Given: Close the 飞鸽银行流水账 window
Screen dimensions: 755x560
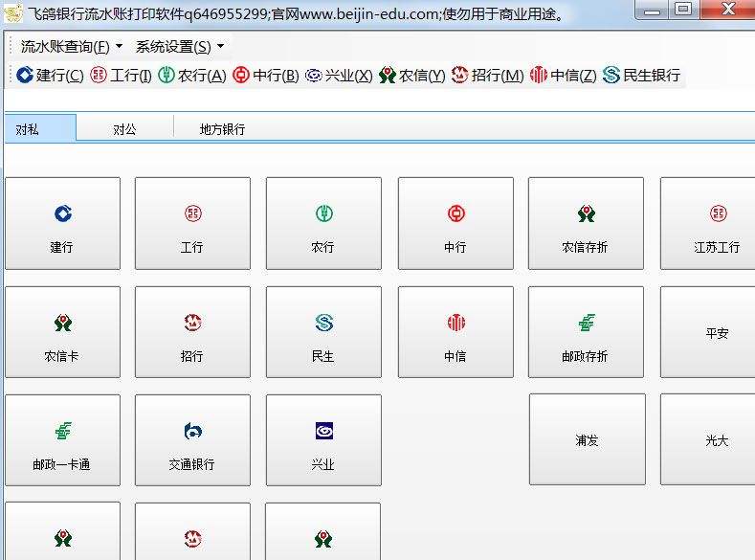Looking at the screenshot, I should point(728,11).
